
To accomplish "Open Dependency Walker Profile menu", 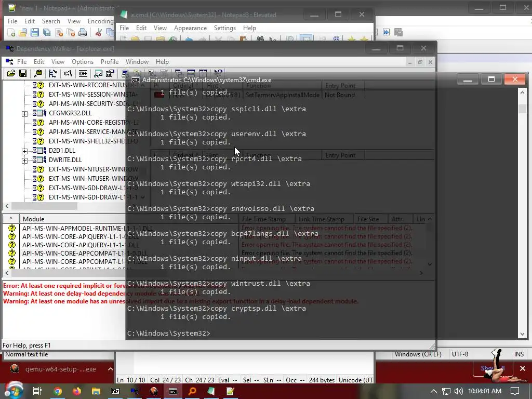I will click(110, 62).
